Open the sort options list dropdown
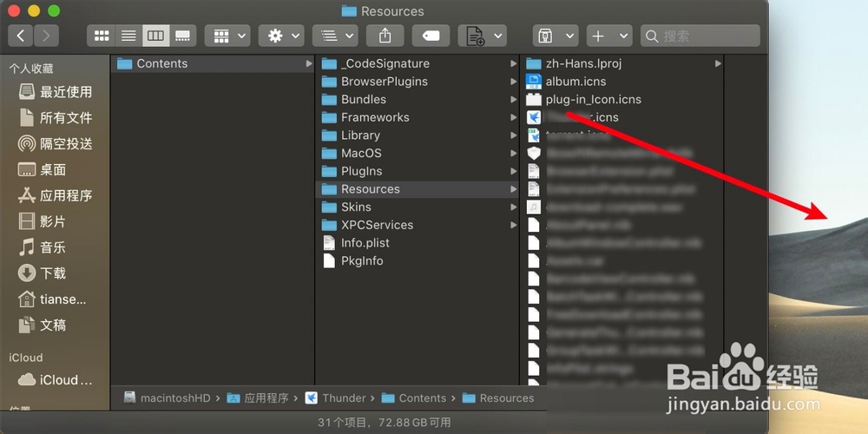The height and width of the screenshot is (434, 868). (335, 36)
